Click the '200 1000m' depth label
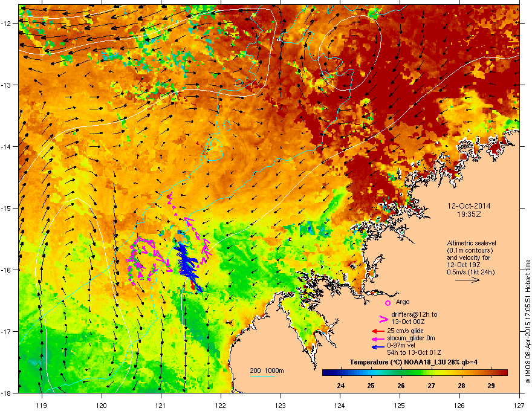This screenshot has width=532, height=411. (267, 371)
